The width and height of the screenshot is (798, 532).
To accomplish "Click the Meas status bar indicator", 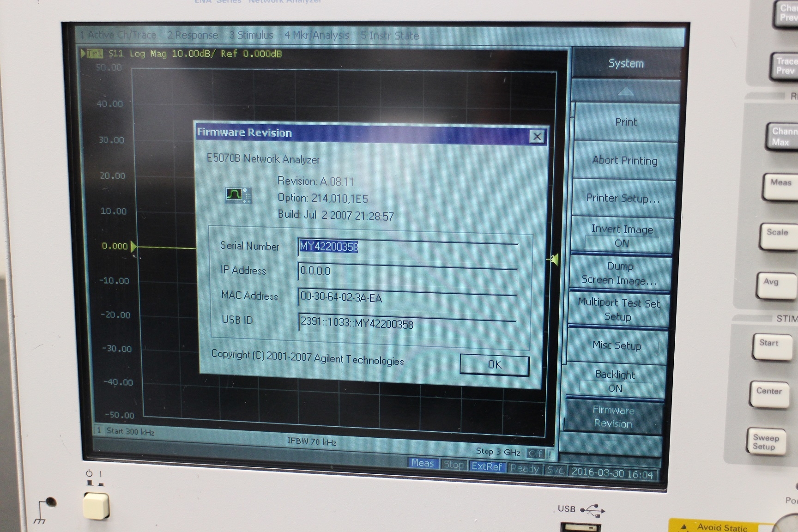I will coord(423,463).
